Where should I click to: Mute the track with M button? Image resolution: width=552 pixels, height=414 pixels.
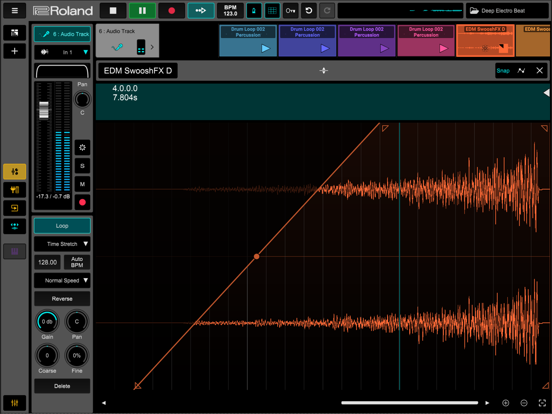[x=82, y=184]
